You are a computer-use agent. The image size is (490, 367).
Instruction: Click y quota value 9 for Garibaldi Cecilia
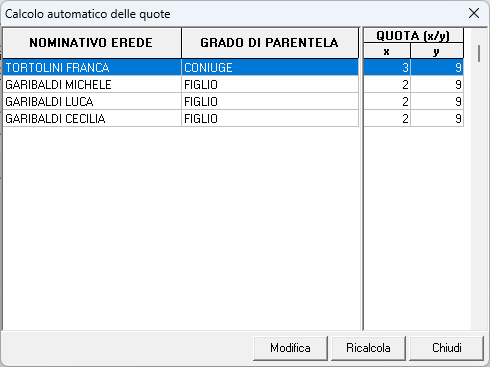point(437,119)
